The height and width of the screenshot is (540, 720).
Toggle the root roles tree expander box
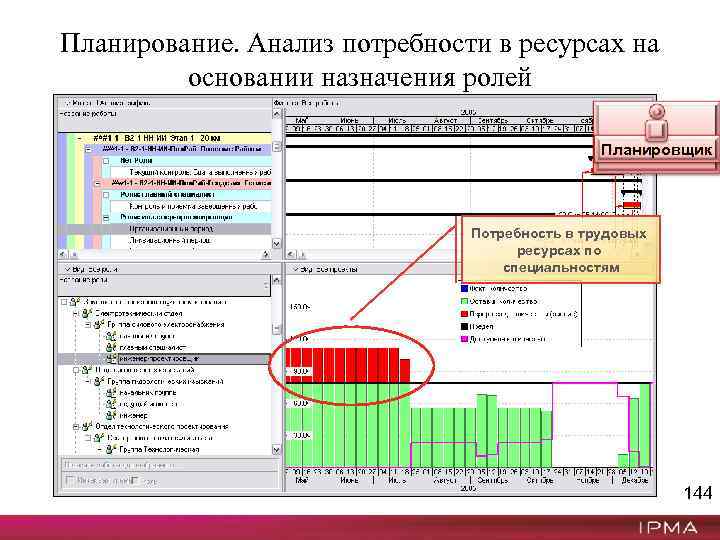(x=64, y=302)
